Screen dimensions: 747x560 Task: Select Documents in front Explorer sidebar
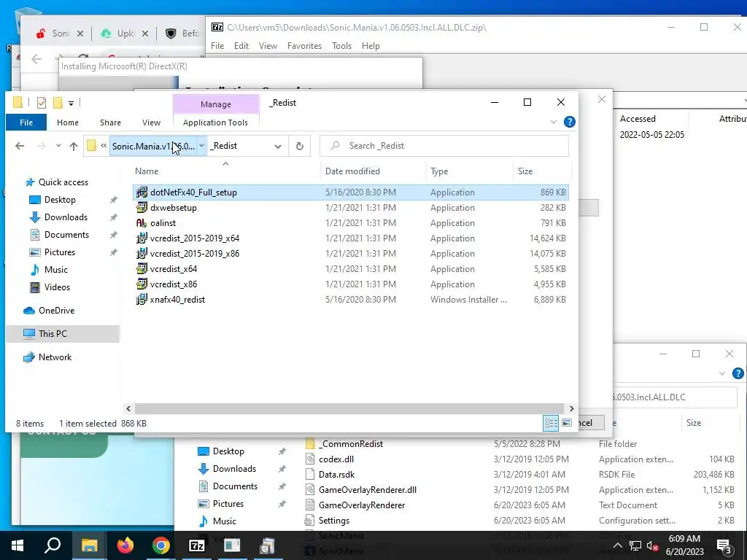tap(66, 235)
